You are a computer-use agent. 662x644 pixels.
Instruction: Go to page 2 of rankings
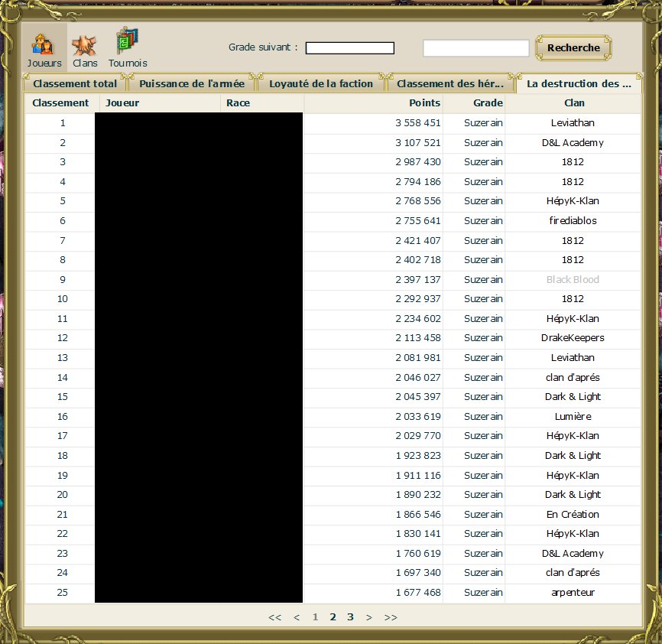pos(333,617)
